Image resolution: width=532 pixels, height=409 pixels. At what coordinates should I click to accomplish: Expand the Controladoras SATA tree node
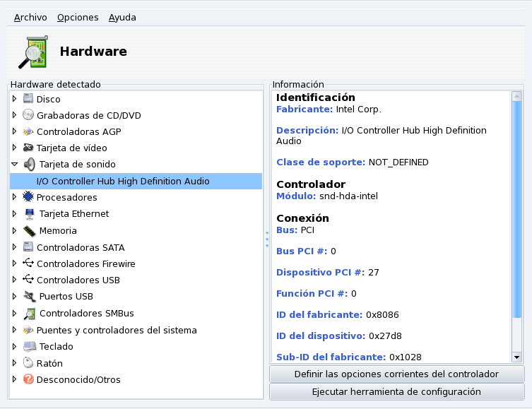pos(15,247)
